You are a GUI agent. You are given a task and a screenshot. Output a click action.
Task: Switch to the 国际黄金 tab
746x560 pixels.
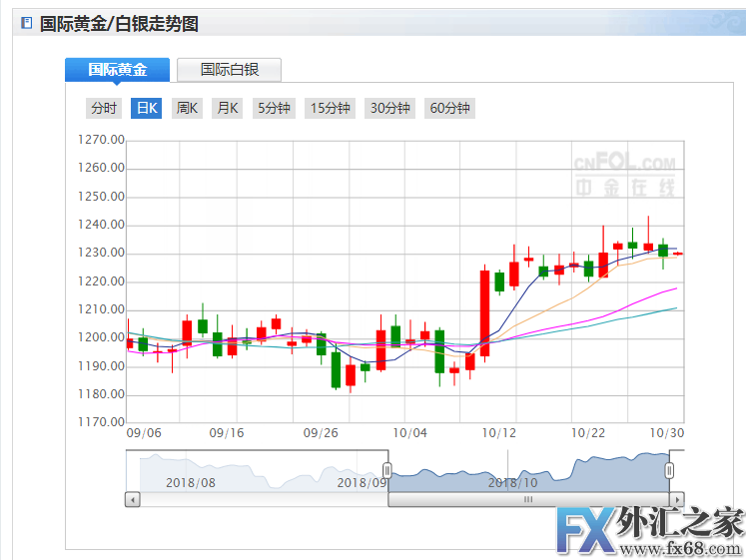point(117,70)
